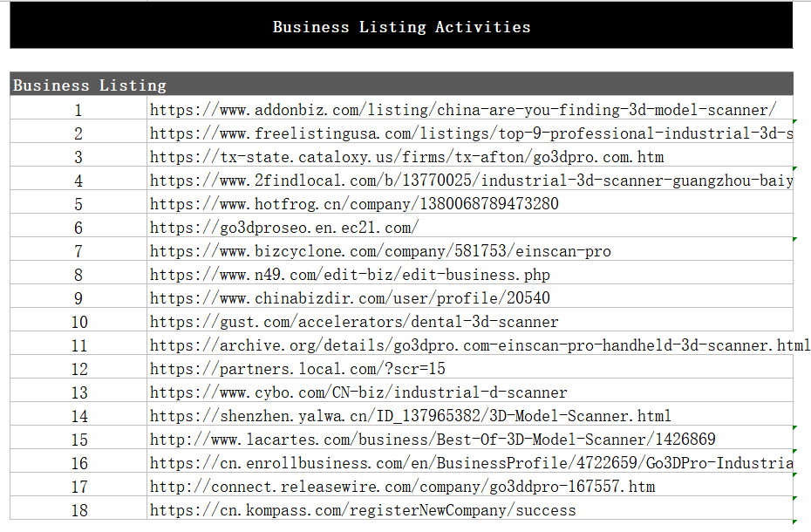Open the n49.com edit-business link
Screen dimensions: 811x532
(x=350, y=275)
